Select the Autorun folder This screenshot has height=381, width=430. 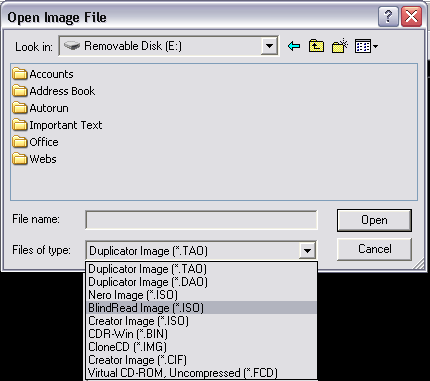coord(41,108)
